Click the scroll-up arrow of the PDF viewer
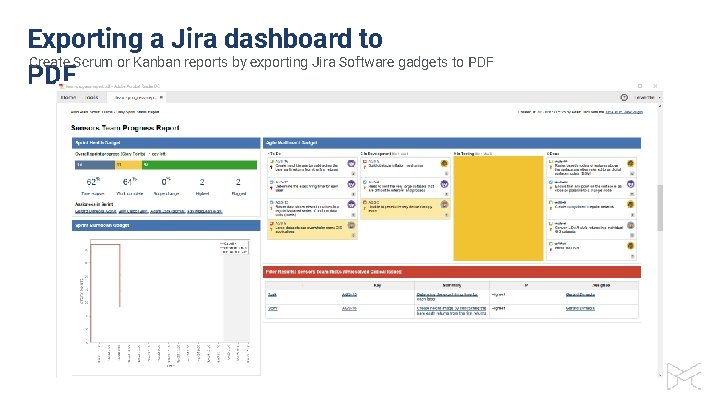The image size is (720, 405). (x=660, y=107)
